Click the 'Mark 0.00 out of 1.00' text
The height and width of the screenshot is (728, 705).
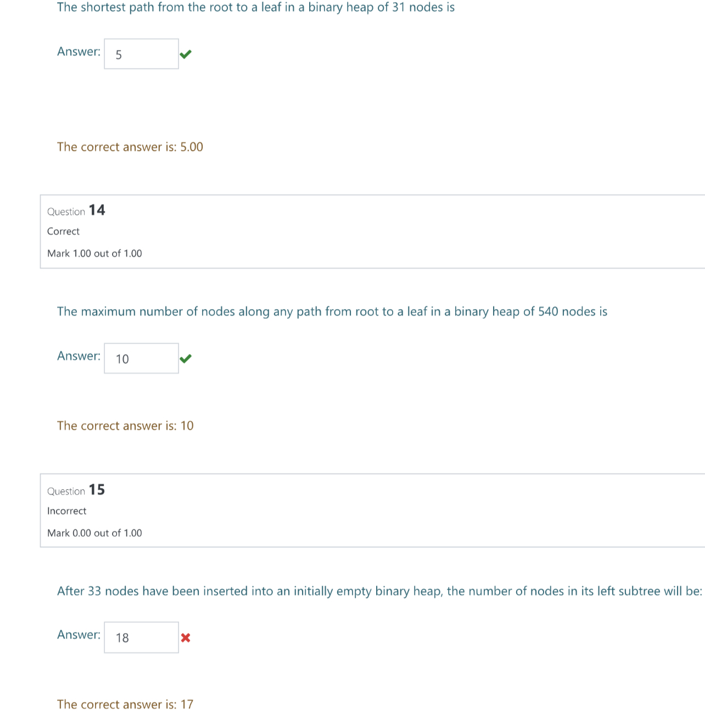pos(94,533)
